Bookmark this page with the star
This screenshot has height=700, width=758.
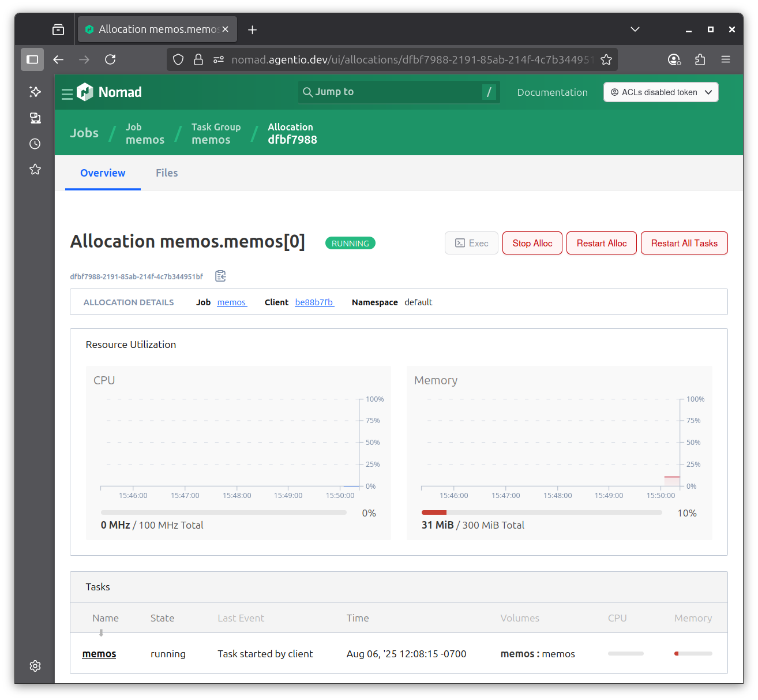606,59
